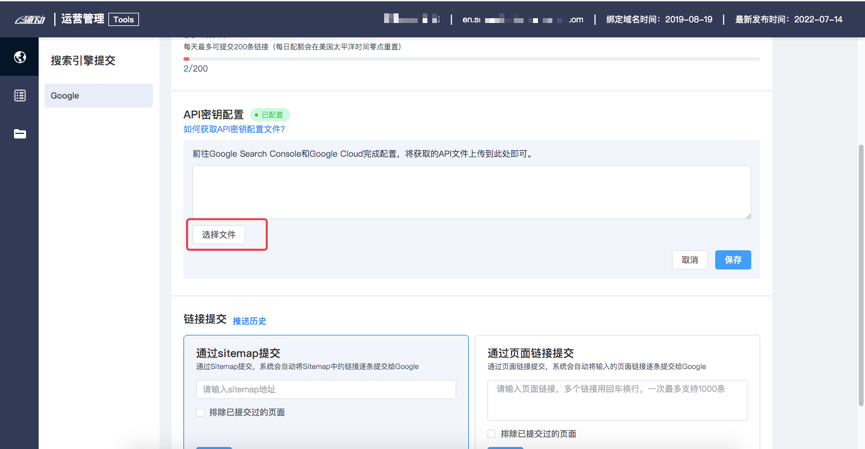Open the 推送历史 link
The width and height of the screenshot is (865, 449).
click(x=249, y=321)
